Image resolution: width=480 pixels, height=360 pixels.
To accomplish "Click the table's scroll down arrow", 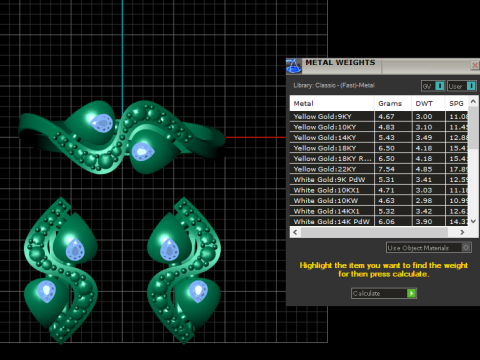I will (x=473, y=221).
